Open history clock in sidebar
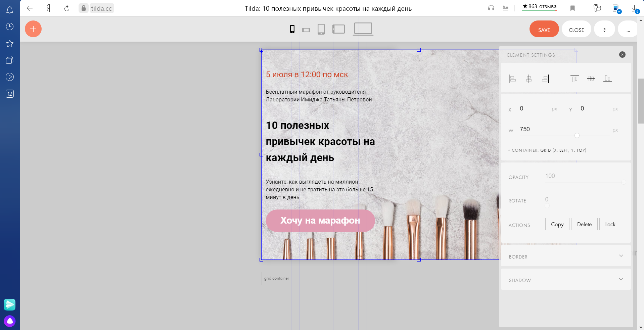 pos(10,27)
